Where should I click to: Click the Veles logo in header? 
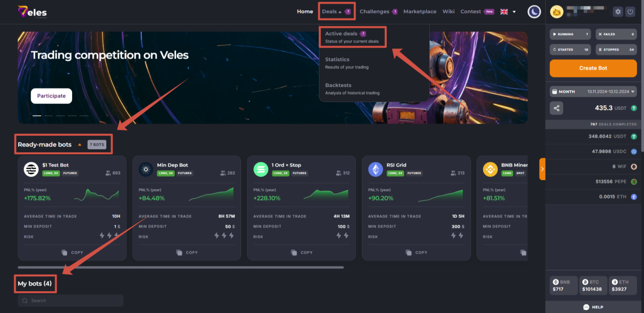(x=32, y=12)
